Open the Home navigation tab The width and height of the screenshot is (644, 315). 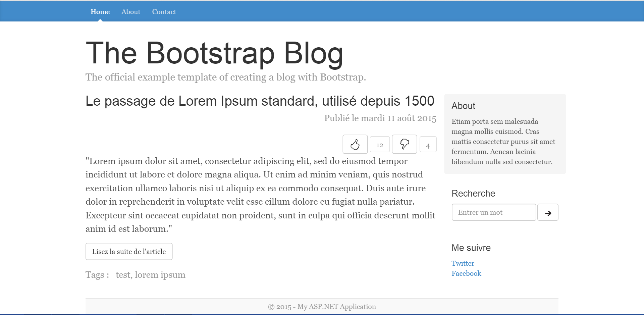tap(100, 12)
